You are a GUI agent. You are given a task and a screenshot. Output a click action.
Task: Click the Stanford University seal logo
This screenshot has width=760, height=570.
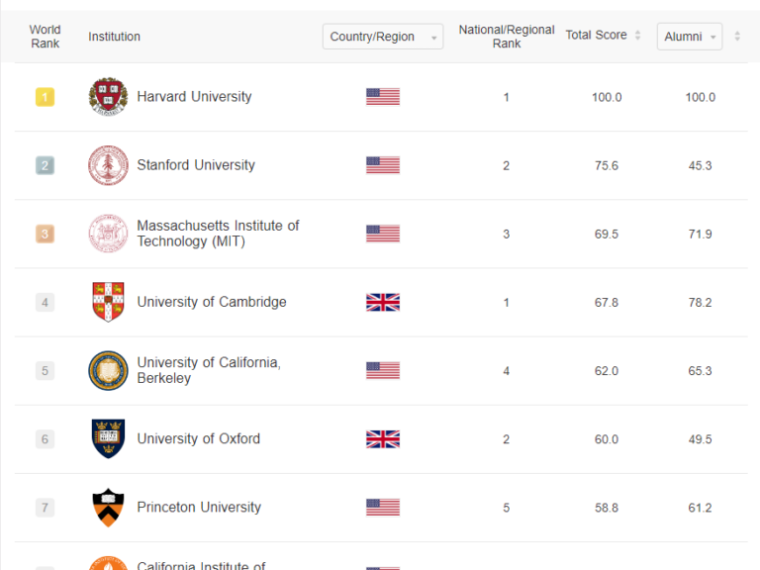[x=108, y=165]
